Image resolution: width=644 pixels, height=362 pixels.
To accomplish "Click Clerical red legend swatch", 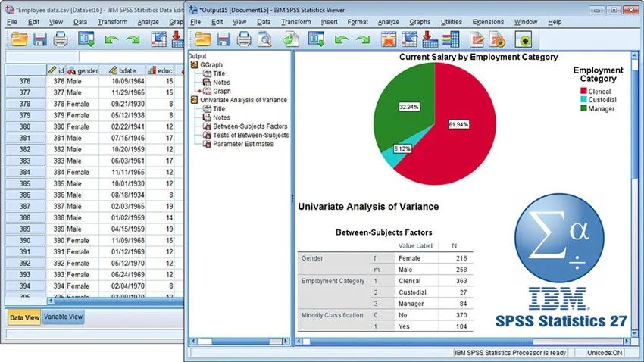I will (x=583, y=91).
